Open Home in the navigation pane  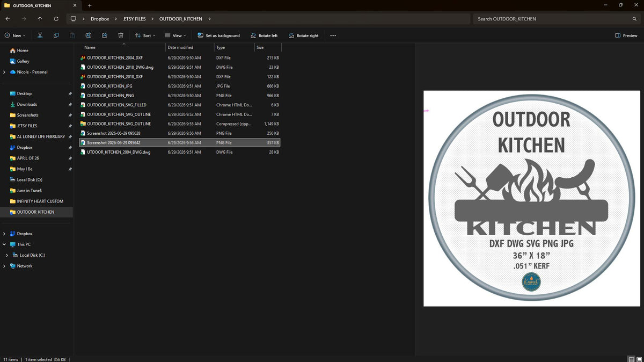click(23, 50)
